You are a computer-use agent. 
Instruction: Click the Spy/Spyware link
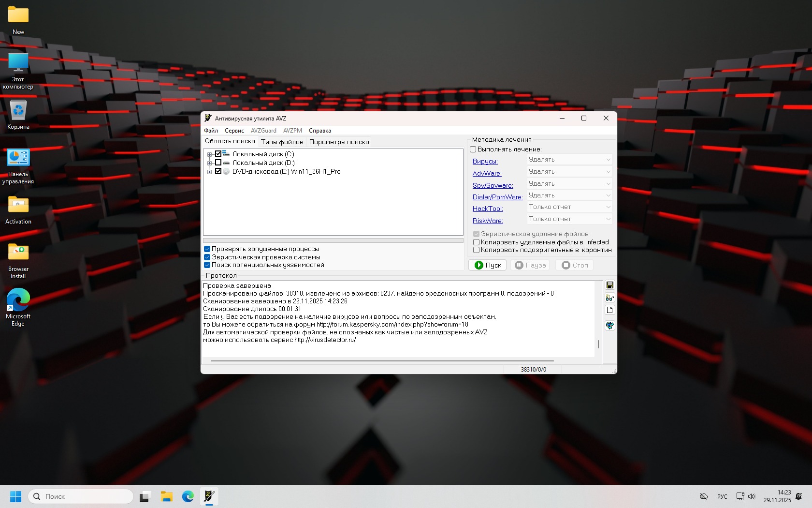(493, 185)
